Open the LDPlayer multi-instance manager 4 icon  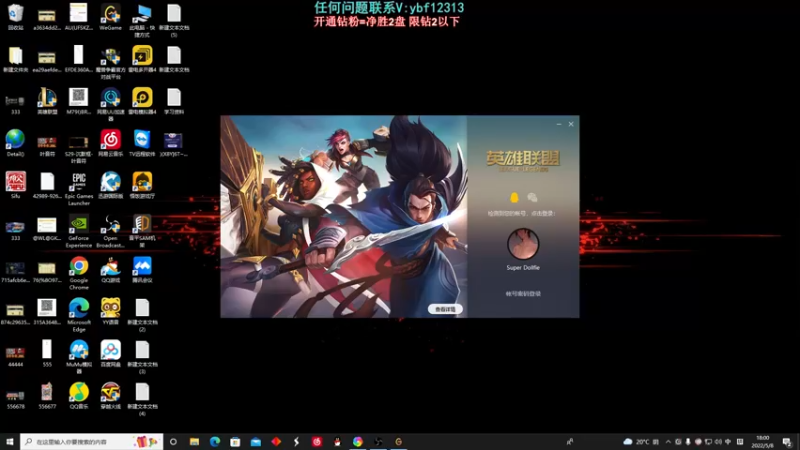(x=142, y=59)
